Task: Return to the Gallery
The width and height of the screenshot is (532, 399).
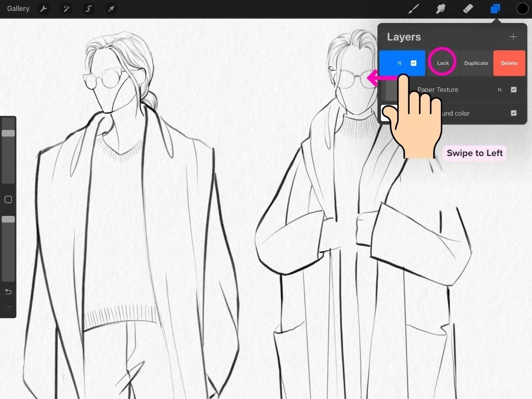Action: point(18,9)
